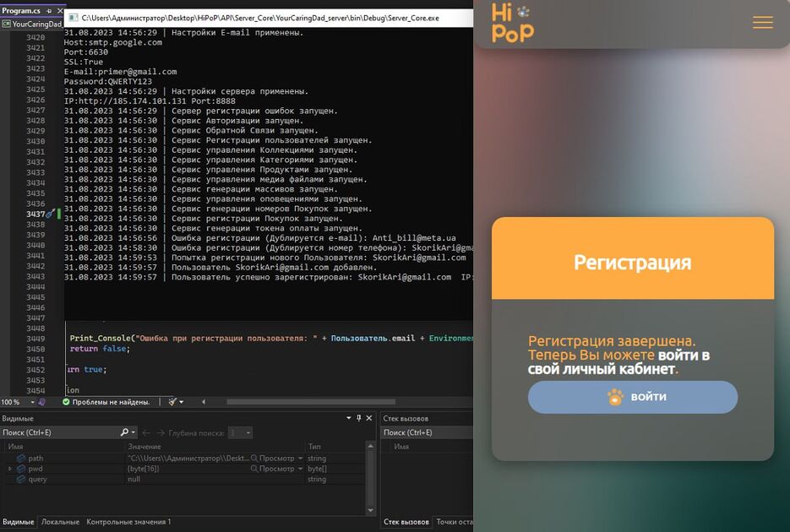The height and width of the screenshot is (532, 790).
Task: Click the green check icon by 'Проблемы не найдены'
Action: tap(66, 402)
